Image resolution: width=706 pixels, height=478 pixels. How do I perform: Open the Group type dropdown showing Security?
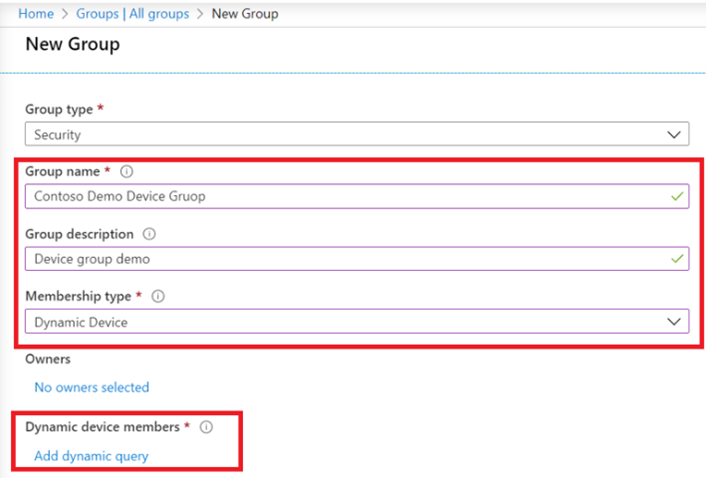pyautogui.click(x=357, y=134)
